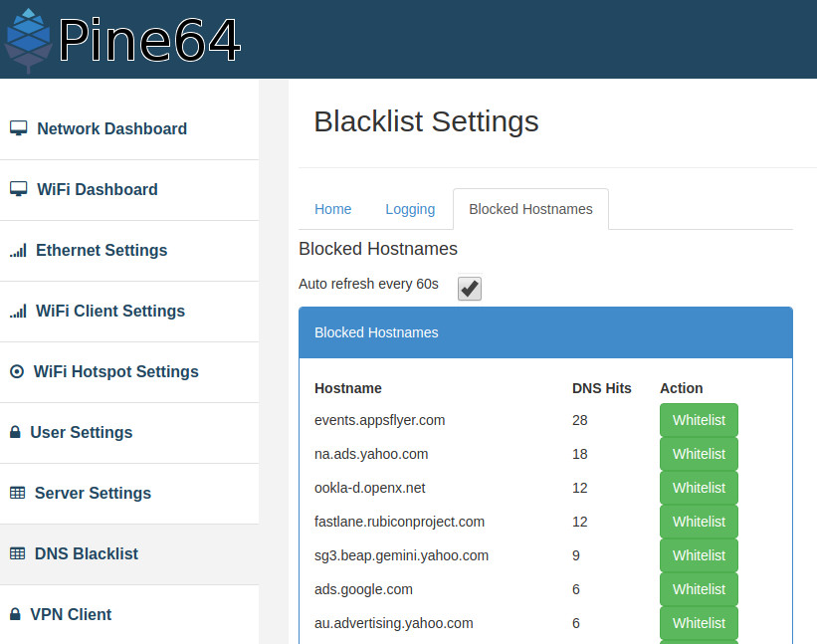Click the DNS hits value 28
The height and width of the screenshot is (644, 817).
pos(579,420)
